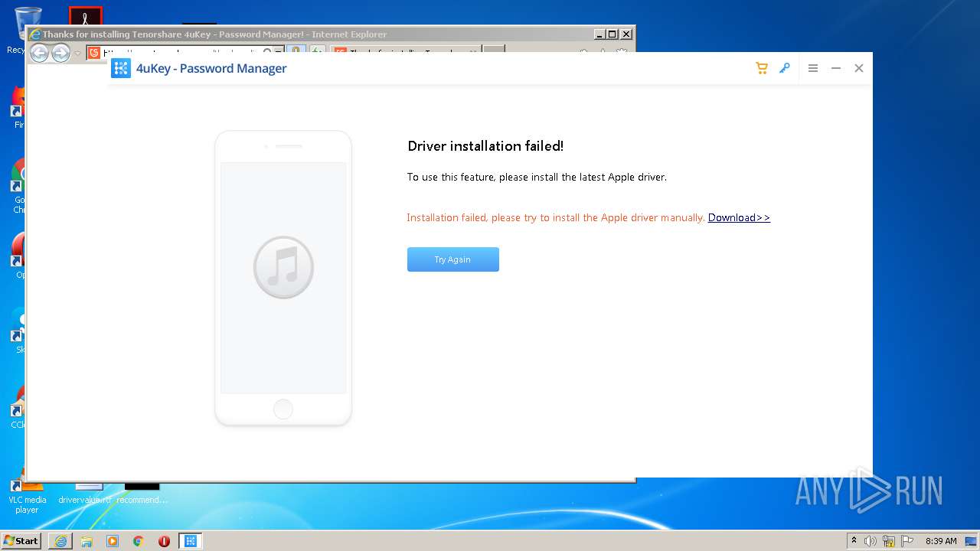The image size is (980, 551).
Task: Click the iTunes music note on the phone image
Action: coord(283,267)
